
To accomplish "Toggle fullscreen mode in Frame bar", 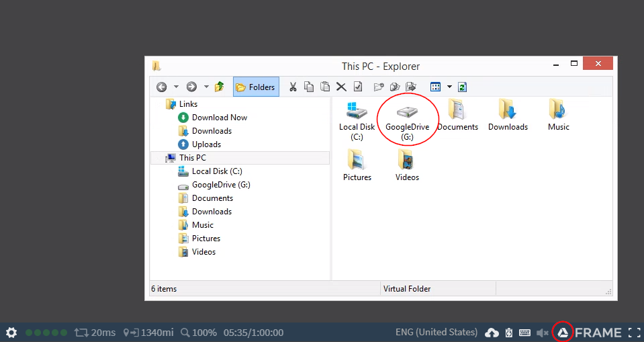I will 634,333.
